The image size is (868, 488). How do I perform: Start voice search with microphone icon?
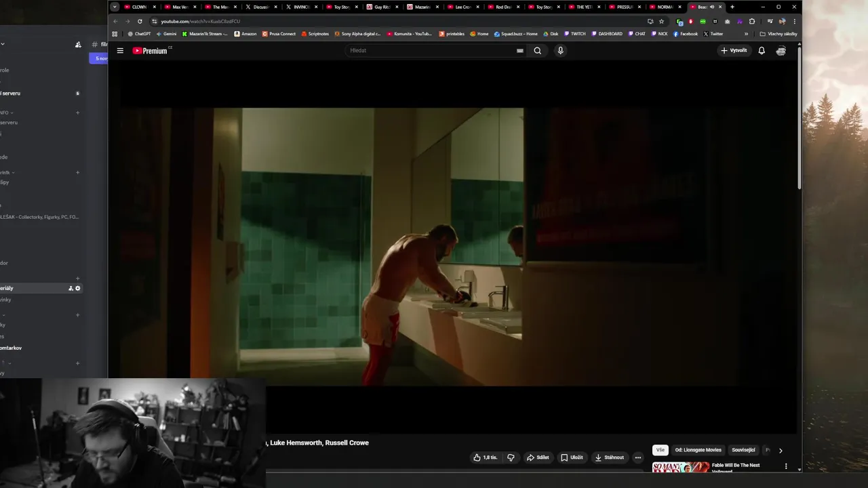560,51
